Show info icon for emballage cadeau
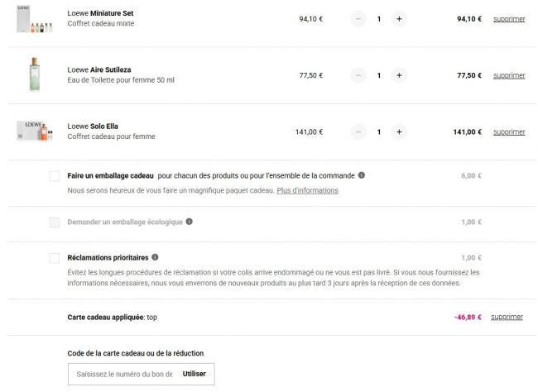 [362, 175]
